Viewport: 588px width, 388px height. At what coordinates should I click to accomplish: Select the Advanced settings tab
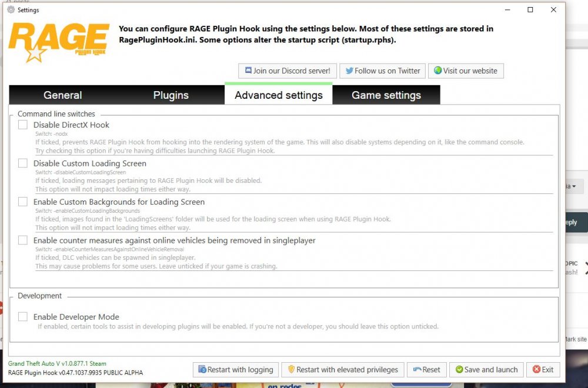[x=278, y=93]
